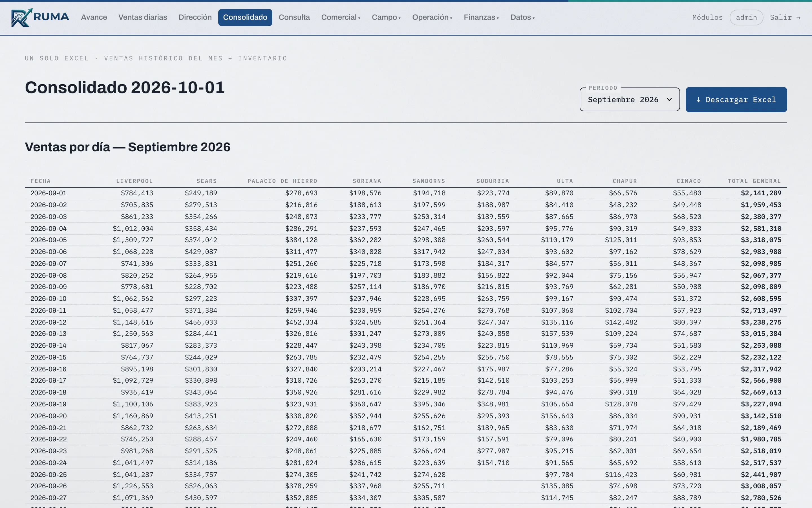Click the admin user badge
The width and height of the screenshot is (812, 508).
(x=746, y=17)
